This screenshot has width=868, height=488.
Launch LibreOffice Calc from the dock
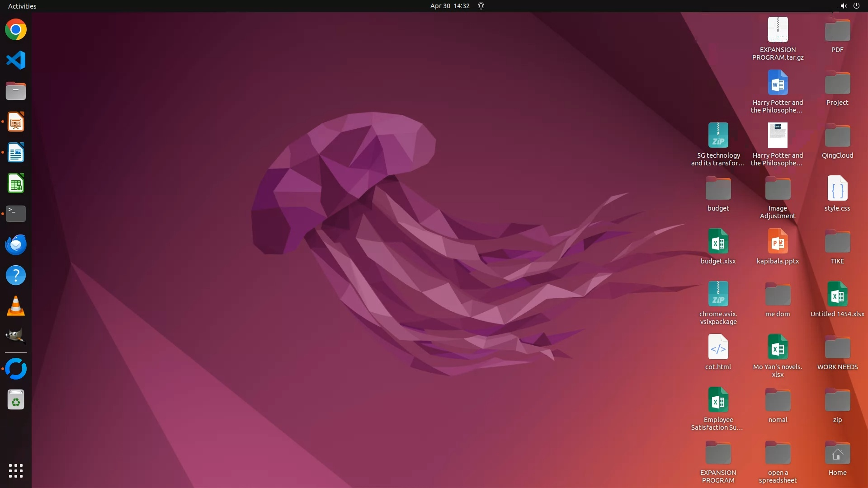16,183
